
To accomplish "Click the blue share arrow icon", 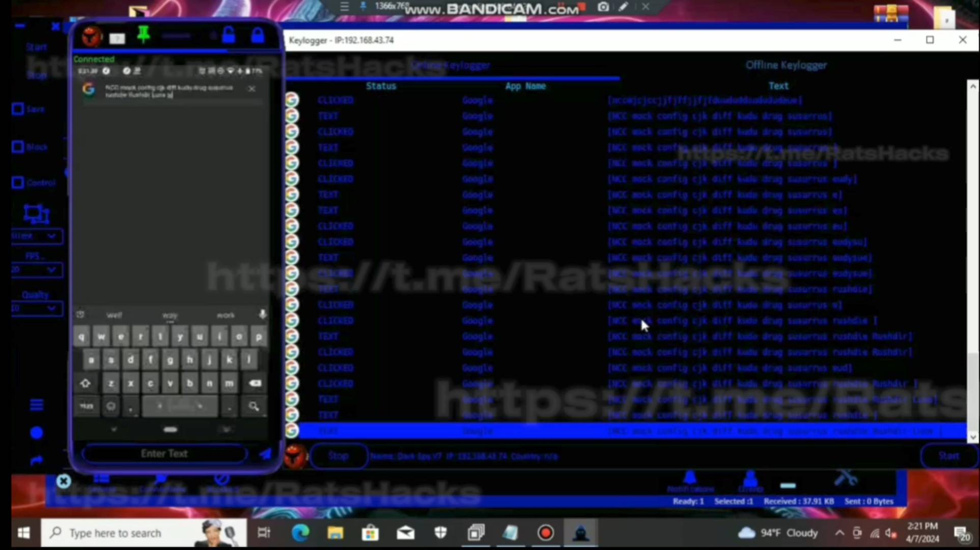I will [x=37, y=460].
